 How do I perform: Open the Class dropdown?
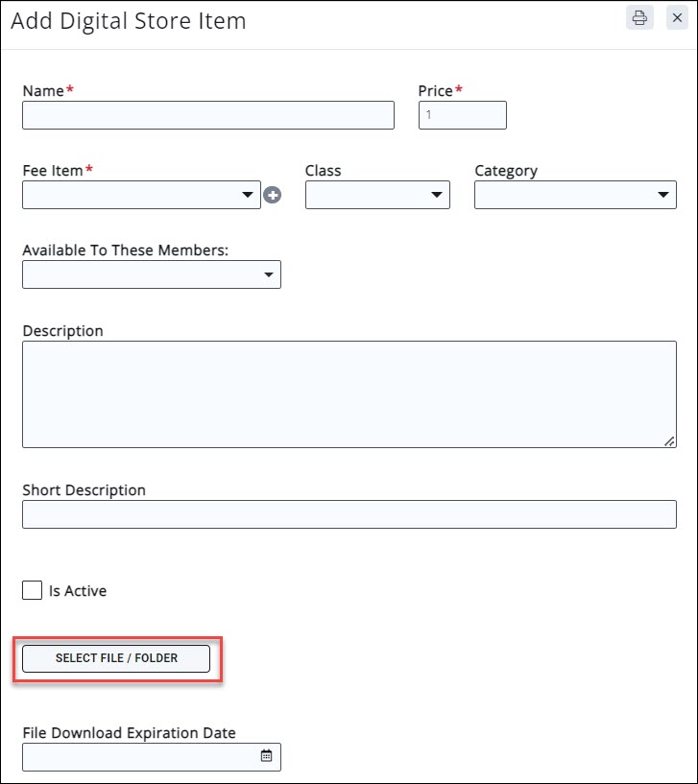point(374,194)
